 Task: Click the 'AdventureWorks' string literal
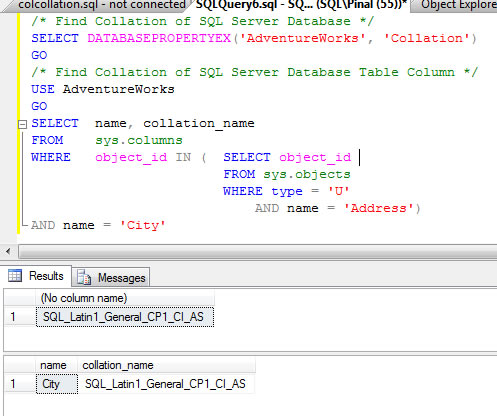[303, 38]
